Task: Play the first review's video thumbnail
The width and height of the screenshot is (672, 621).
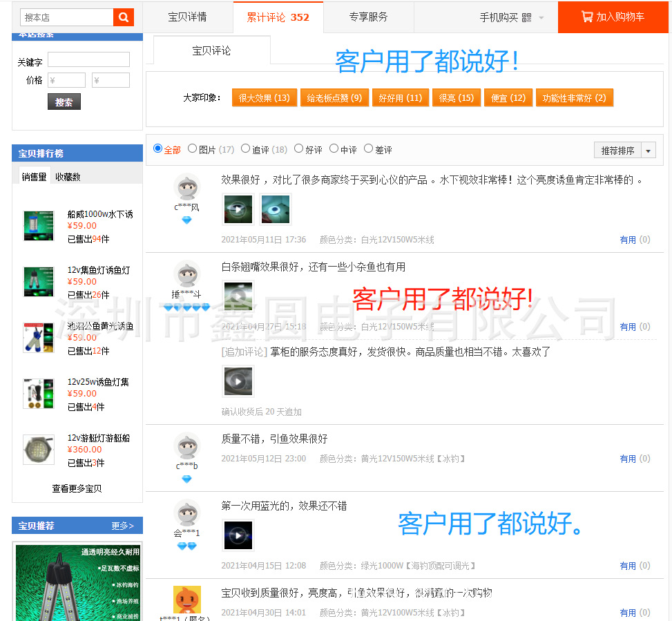Action: [x=238, y=208]
